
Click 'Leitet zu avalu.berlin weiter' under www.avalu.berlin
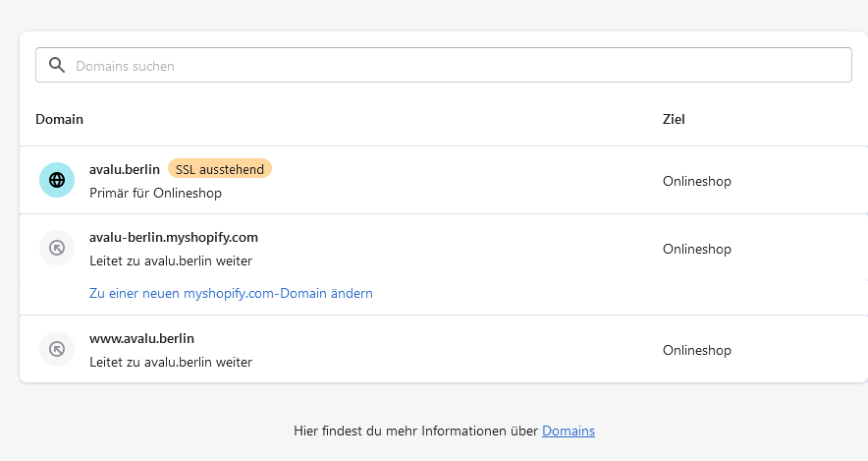[171, 362]
